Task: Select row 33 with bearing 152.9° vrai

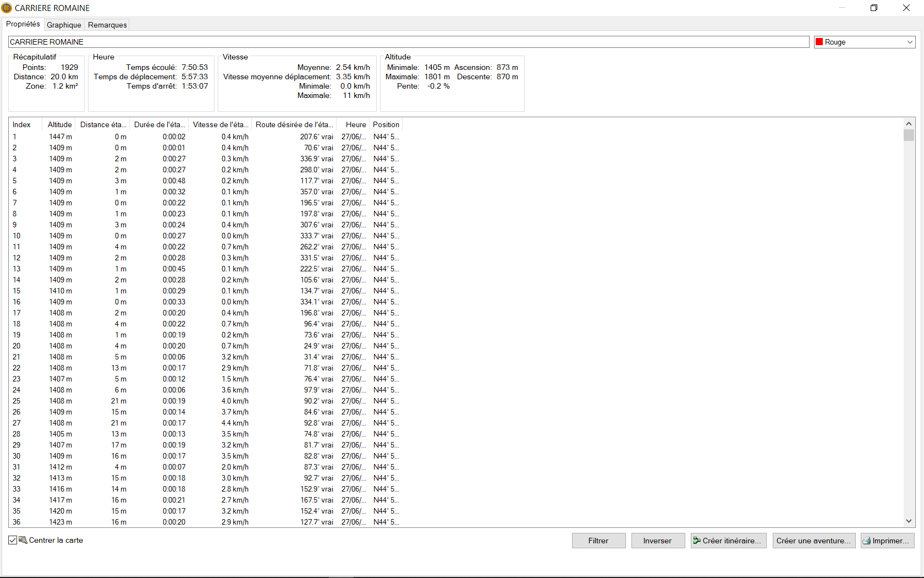Action: 206,489
